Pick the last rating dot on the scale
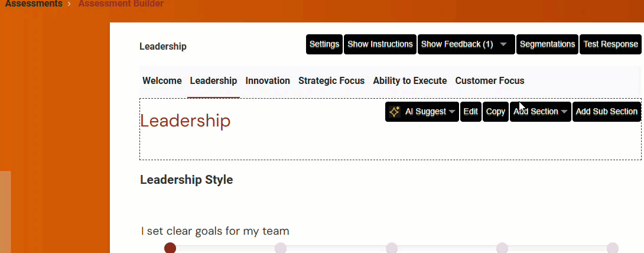Image resolution: width=644 pixels, height=253 pixels. coord(612,248)
